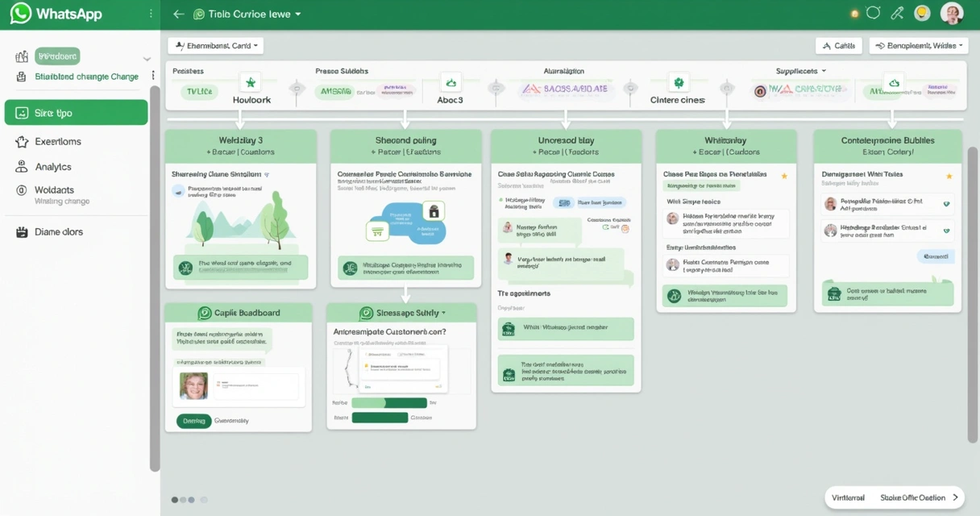The height and width of the screenshot is (516, 980).
Task: Click the refresh circle icon in the top bar
Action: (x=873, y=14)
